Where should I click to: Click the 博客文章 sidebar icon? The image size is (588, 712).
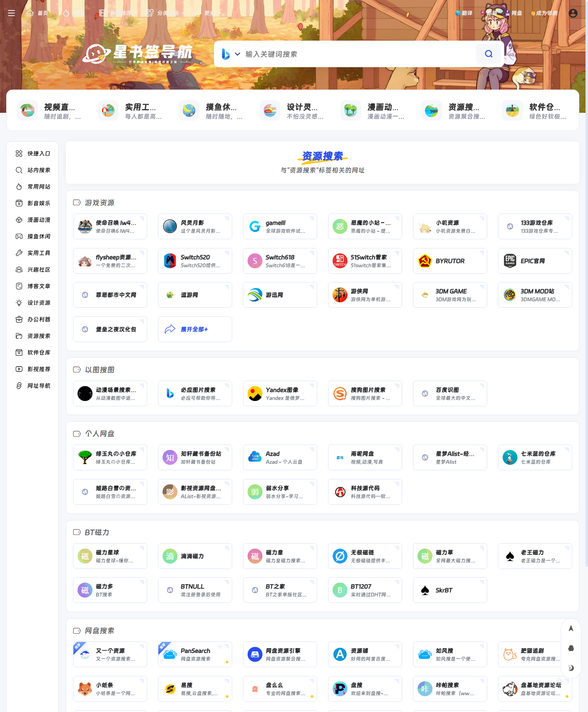[19, 286]
